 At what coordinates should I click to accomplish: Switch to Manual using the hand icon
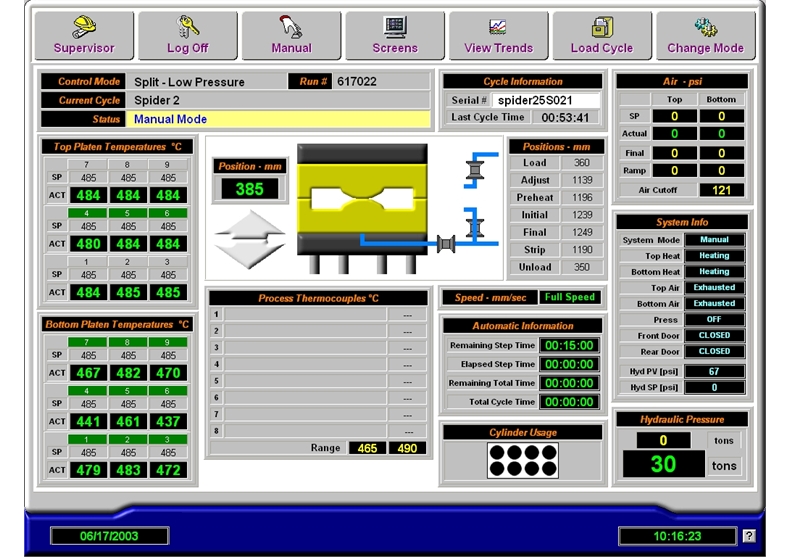click(x=291, y=27)
